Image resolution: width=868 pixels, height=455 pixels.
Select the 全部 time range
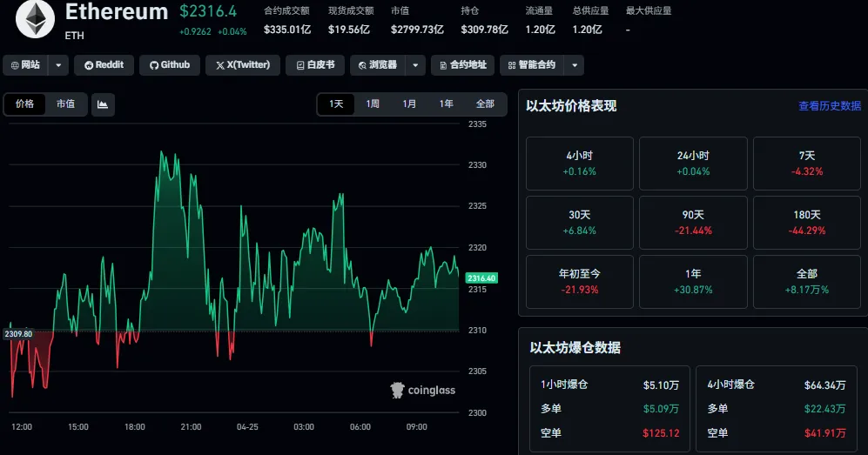485,104
